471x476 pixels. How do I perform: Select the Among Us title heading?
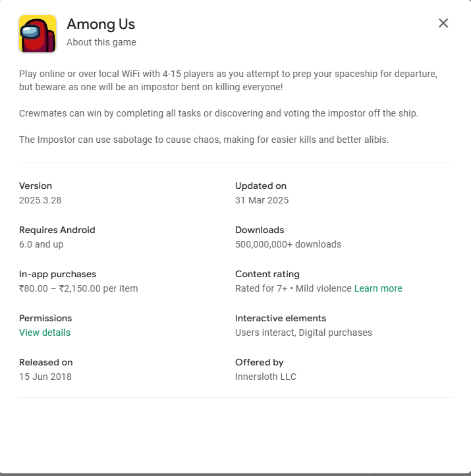pyautogui.click(x=101, y=24)
